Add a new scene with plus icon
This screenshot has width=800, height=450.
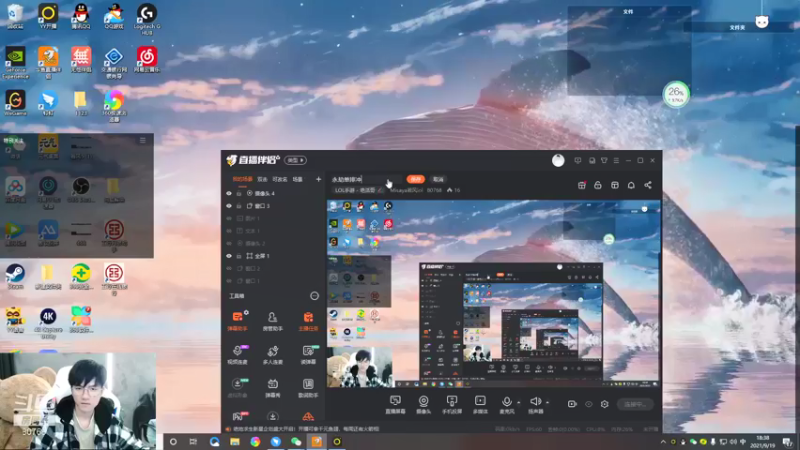[318, 179]
